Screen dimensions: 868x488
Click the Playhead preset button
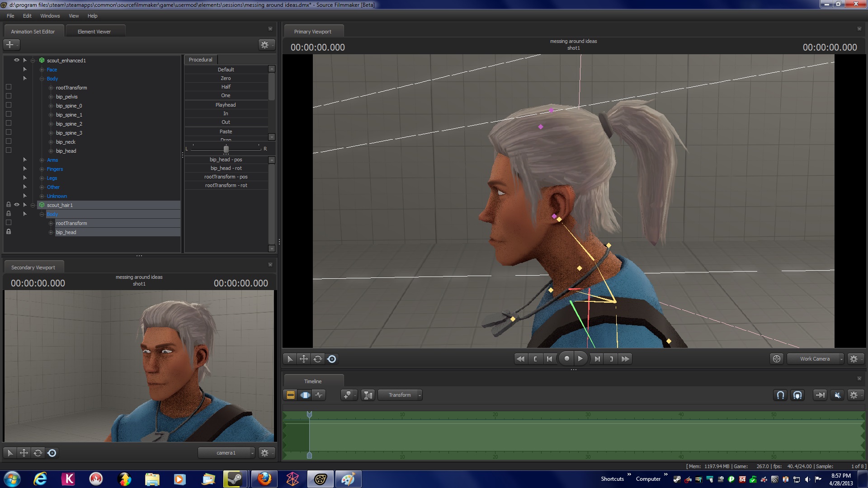(226, 105)
